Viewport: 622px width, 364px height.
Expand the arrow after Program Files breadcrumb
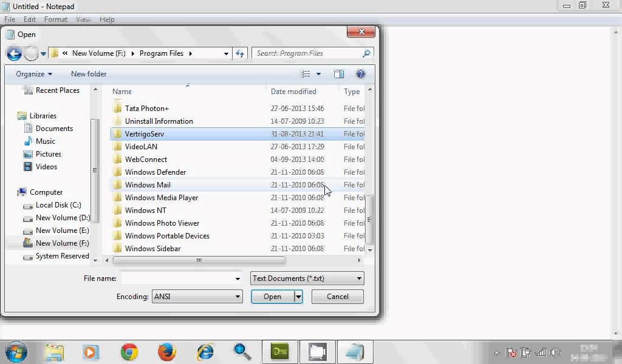point(191,53)
